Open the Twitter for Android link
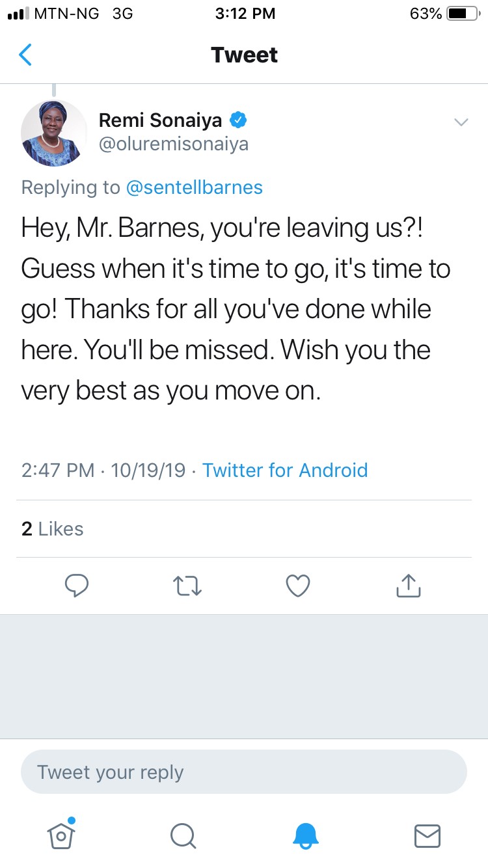This screenshot has width=488, height=868. [x=285, y=470]
